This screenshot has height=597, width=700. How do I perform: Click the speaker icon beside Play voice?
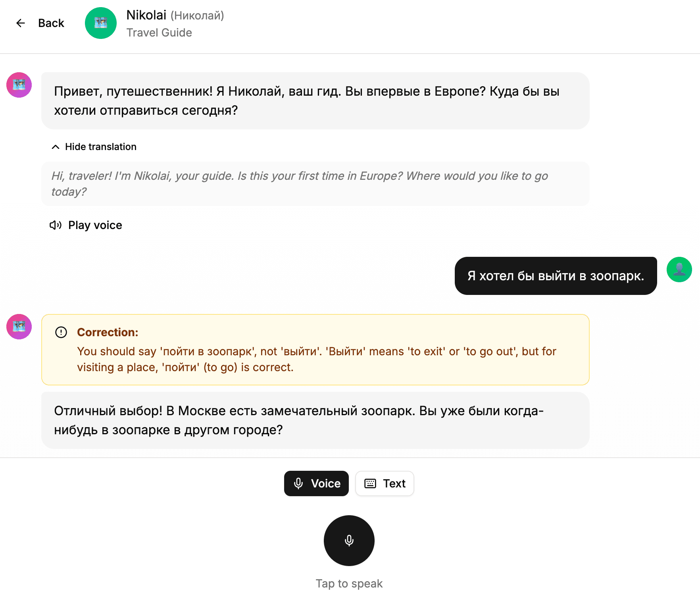(x=56, y=225)
